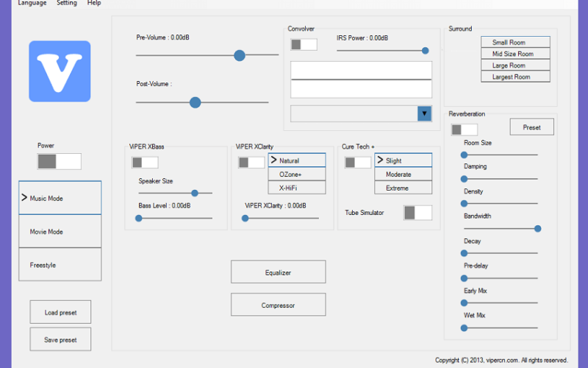Choose X-HiFi XClarity mode
This screenshot has width=588, height=368.
pyautogui.click(x=297, y=188)
